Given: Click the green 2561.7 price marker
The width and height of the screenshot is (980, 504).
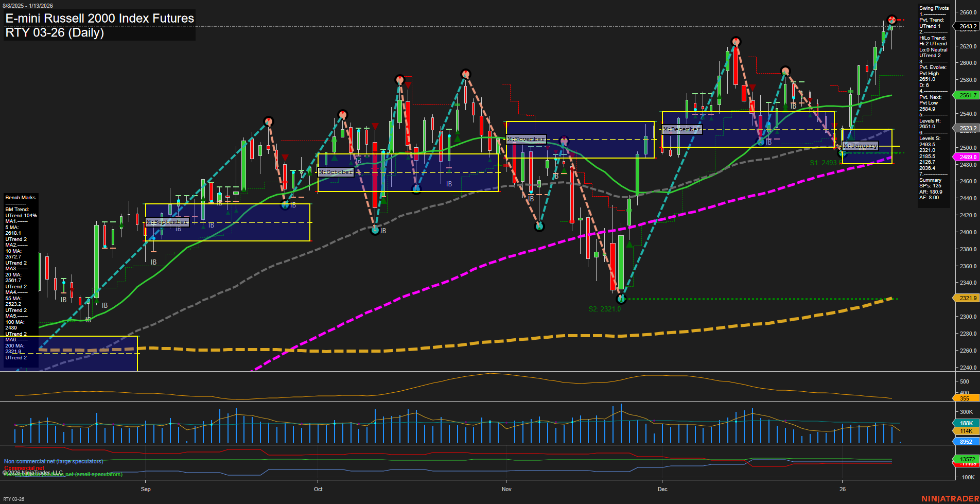Looking at the screenshot, I should [967, 95].
